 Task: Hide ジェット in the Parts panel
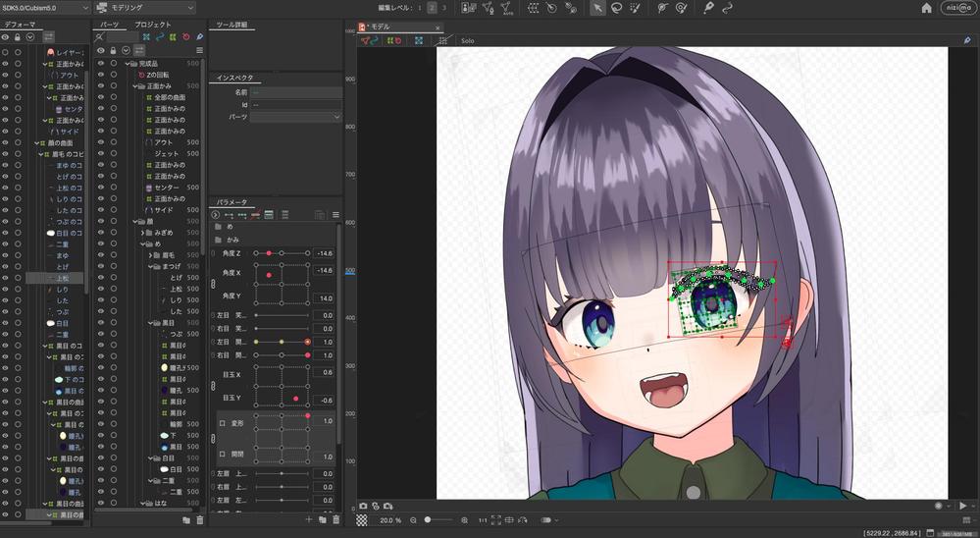tap(101, 153)
